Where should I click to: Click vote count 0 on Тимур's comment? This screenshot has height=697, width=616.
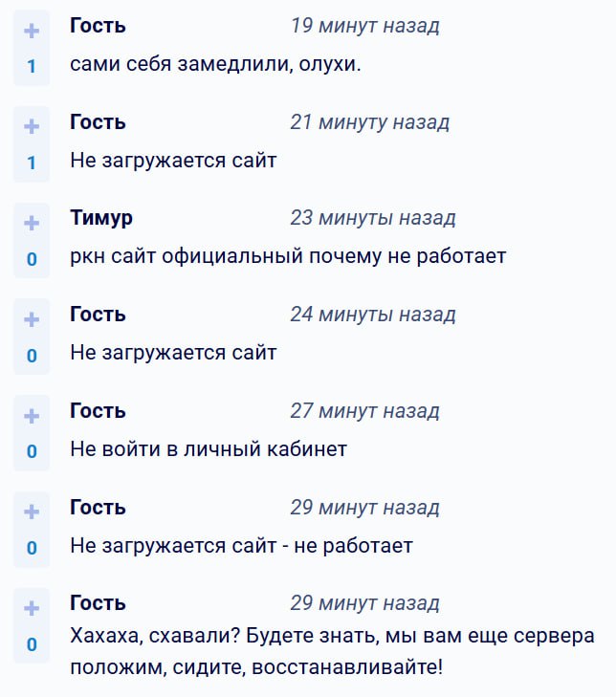pyautogui.click(x=32, y=259)
